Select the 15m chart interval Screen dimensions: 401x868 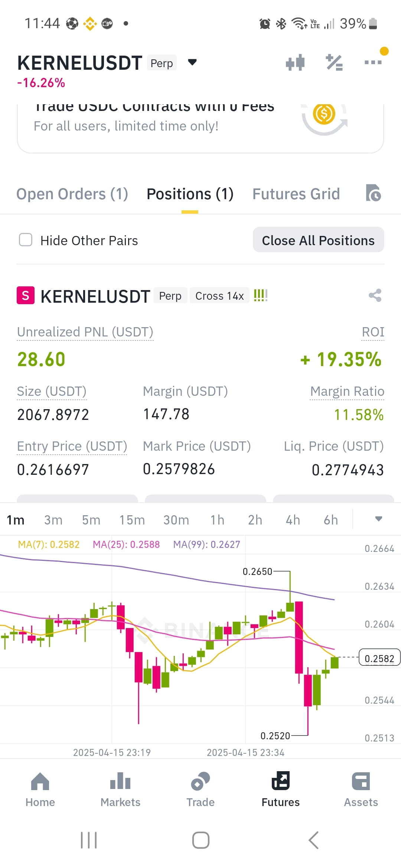132,520
